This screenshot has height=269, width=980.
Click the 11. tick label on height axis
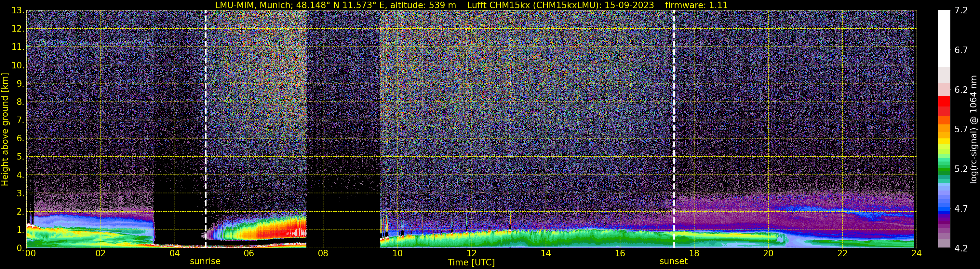pyautogui.click(x=18, y=47)
